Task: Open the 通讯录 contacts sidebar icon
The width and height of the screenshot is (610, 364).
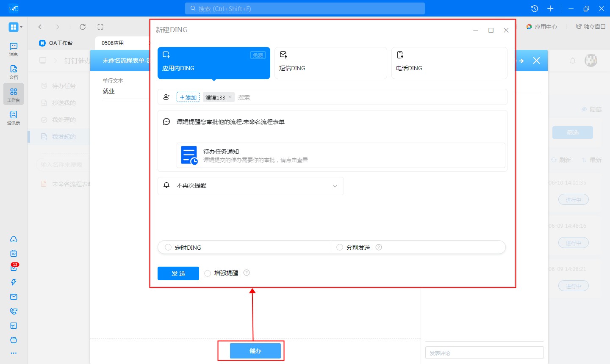Action: (14, 117)
